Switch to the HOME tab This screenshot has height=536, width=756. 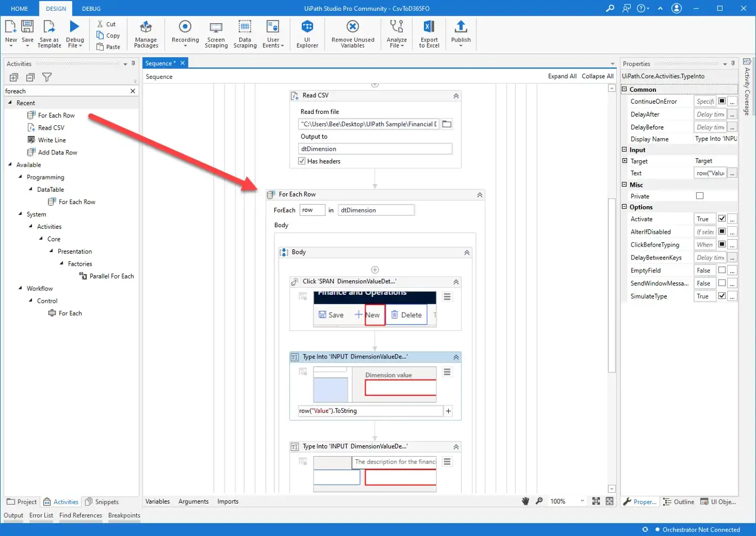click(19, 9)
